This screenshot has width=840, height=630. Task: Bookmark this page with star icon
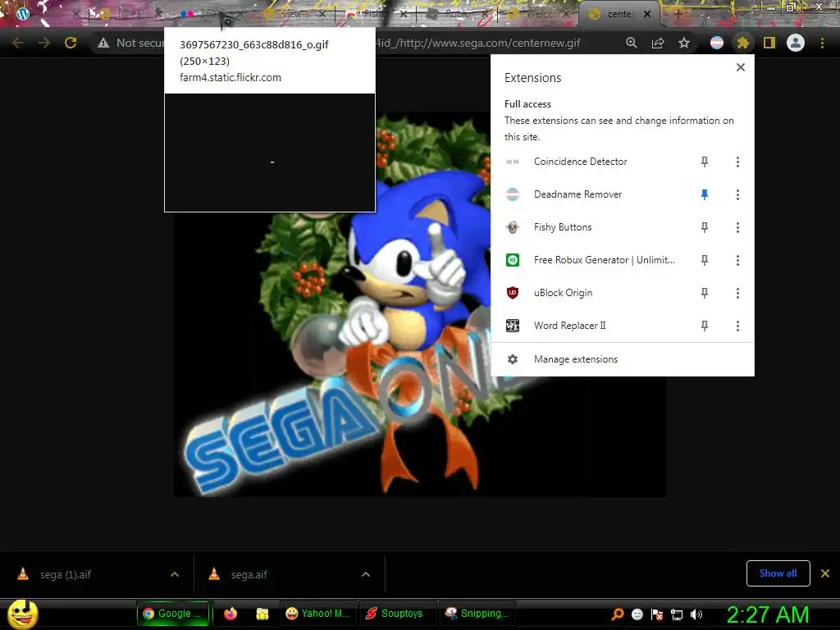tap(684, 43)
